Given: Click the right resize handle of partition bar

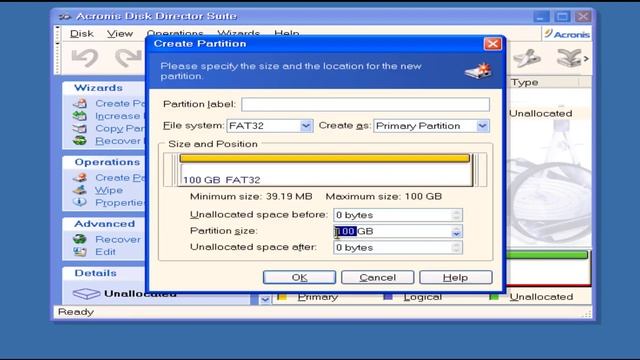Looking at the screenshot, I should 475,170.
